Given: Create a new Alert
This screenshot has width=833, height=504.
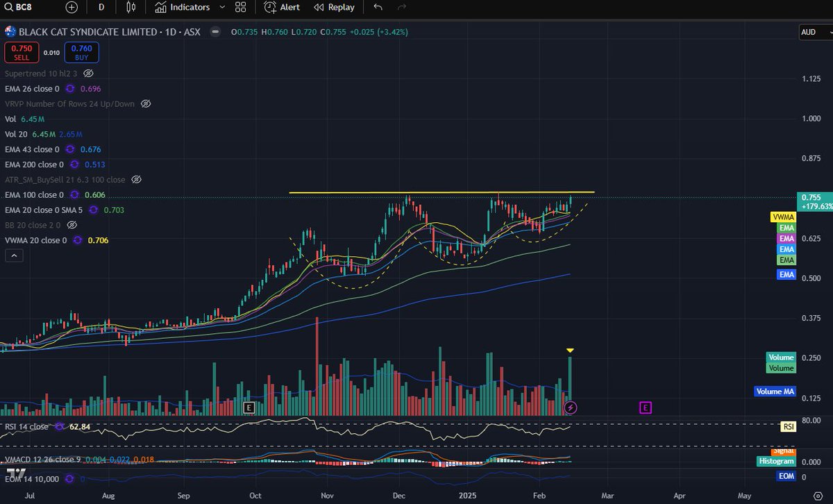Looking at the screenshot, I should 283,7.
